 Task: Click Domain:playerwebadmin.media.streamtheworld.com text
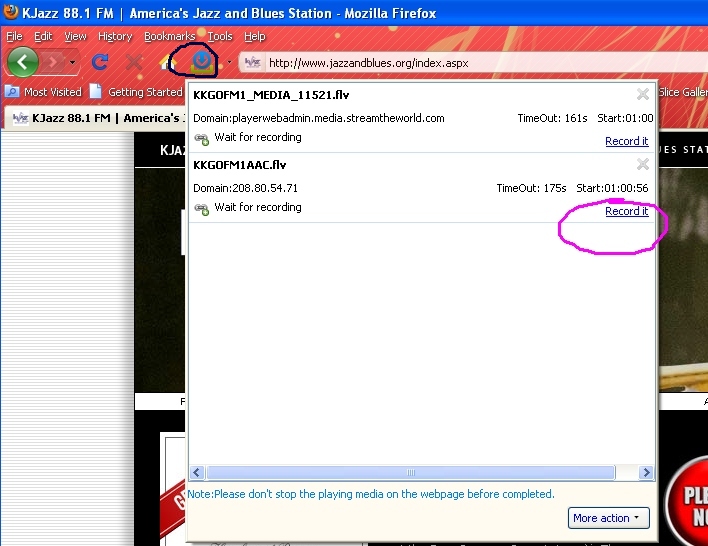[319, 118]
